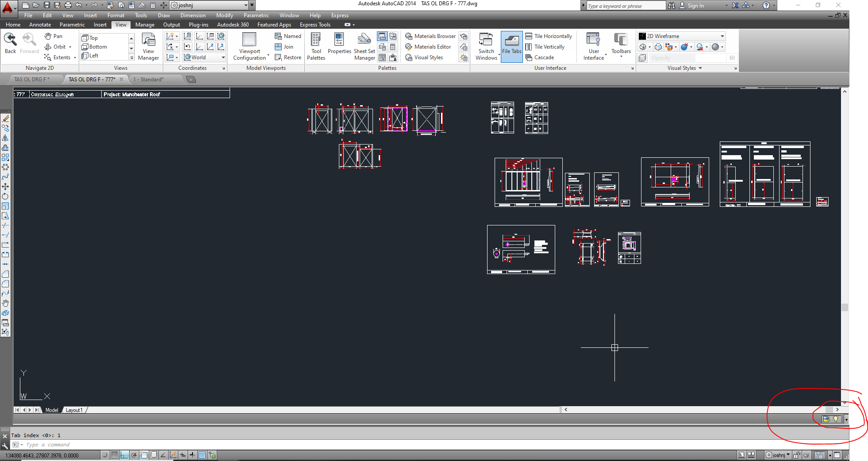This screenshot has width=868, height=461.
Task: Open Materials Browser
Action: (x=430, y=36)
